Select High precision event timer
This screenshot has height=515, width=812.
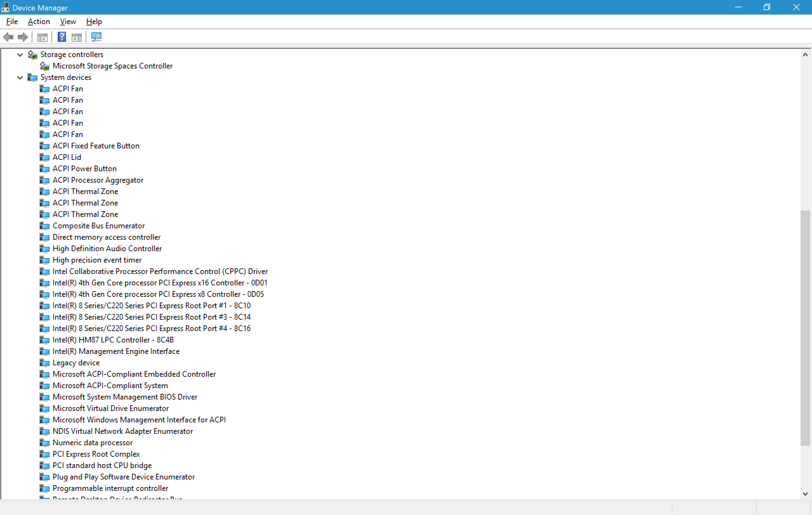(97, 260)
